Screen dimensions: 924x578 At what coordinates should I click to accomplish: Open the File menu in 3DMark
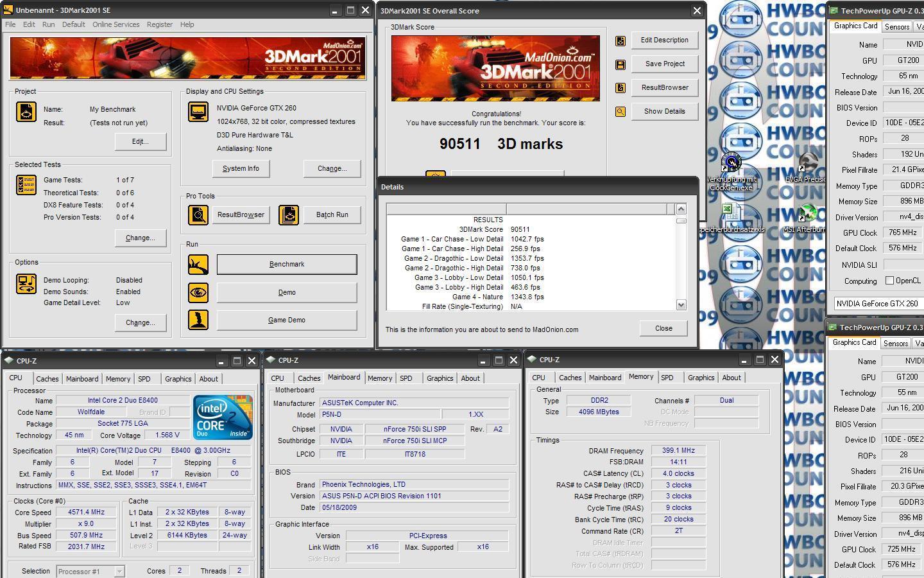[x=10, y=24]
